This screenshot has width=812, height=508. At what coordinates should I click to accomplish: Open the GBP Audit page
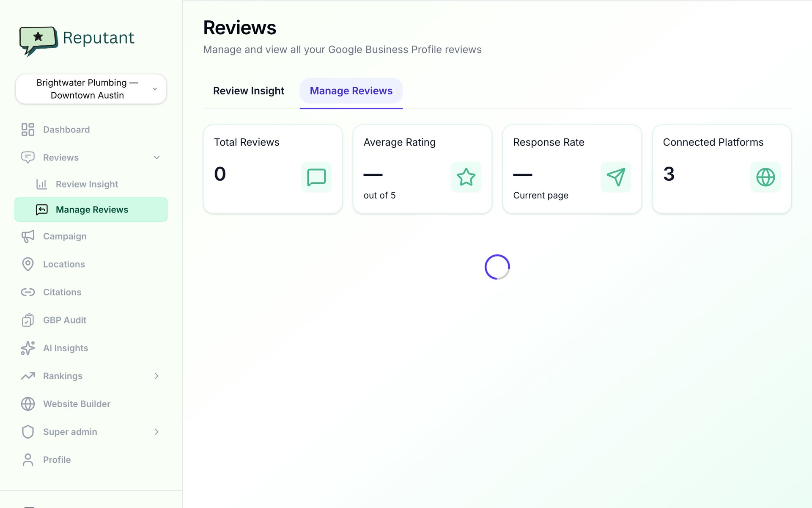(91, 320)
